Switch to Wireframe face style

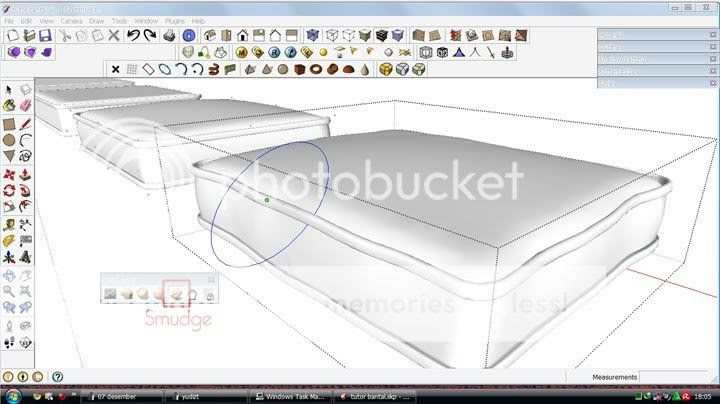point(332,35)
